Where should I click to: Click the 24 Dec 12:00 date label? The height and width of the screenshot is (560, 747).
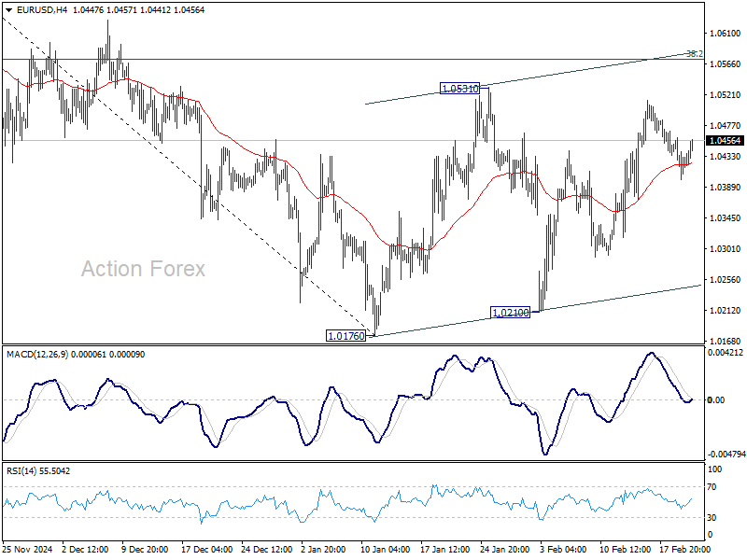pos(266,549)
